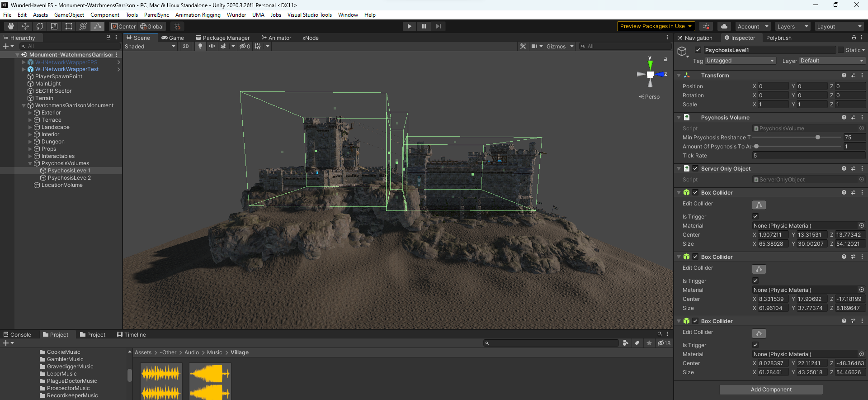Toggle the PsychosisLevel1 active checkbox
868x400 pixels.
tap(698, 50)
